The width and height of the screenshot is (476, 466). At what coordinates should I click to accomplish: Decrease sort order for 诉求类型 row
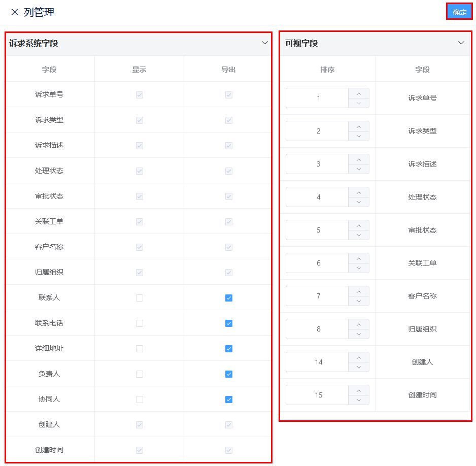[359, 136]
